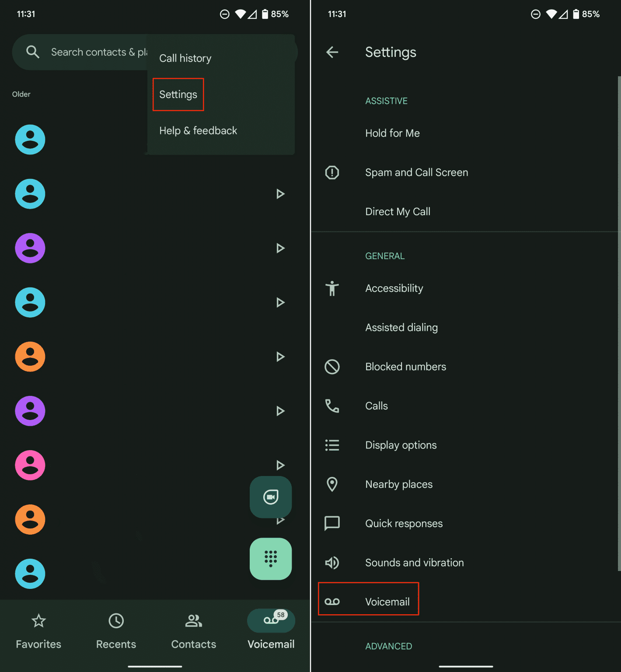
Task: Select Settings from the overflow menu
Action: (x=178, y=94)
